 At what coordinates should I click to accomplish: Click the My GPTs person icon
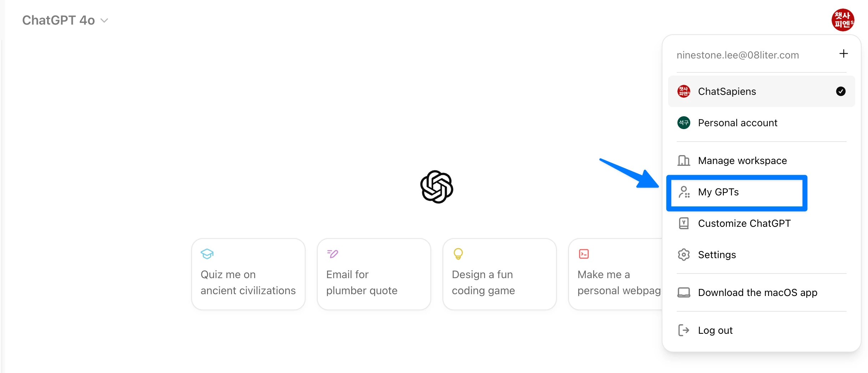click(x=684, y=192)
